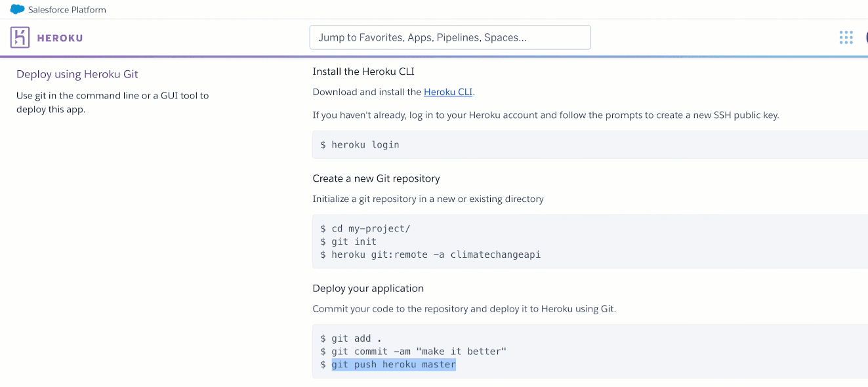Screen dimensions: 868x387
Task: Click the highlighted 'git push heroku master' command
Action: [394, 364]
